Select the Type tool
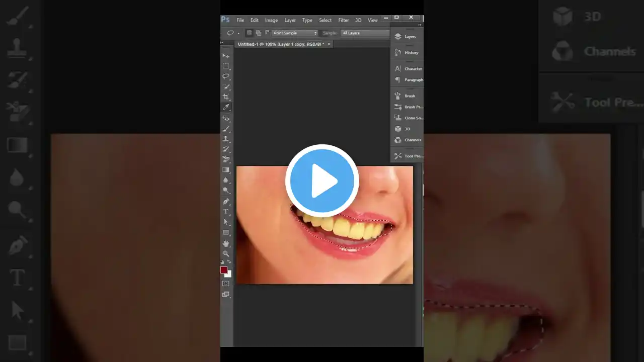The image size is (644, 362). 226,211
